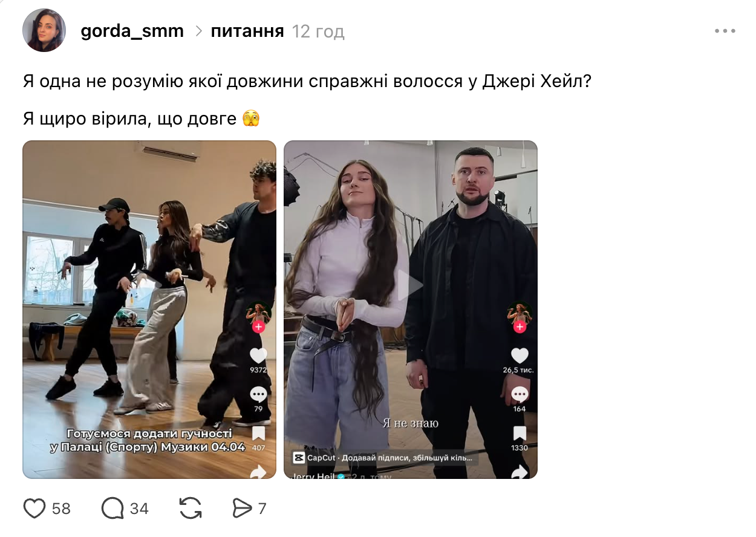The width and height of the screenshot is (756, 537).
Task: Open the 12 год timestamp
Action: (x=318, y=31)
